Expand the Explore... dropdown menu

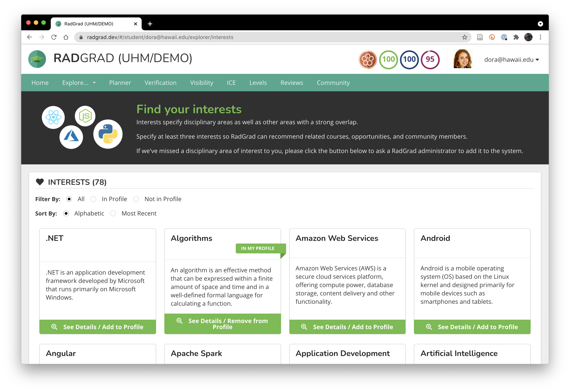click(x=79, y=83)
